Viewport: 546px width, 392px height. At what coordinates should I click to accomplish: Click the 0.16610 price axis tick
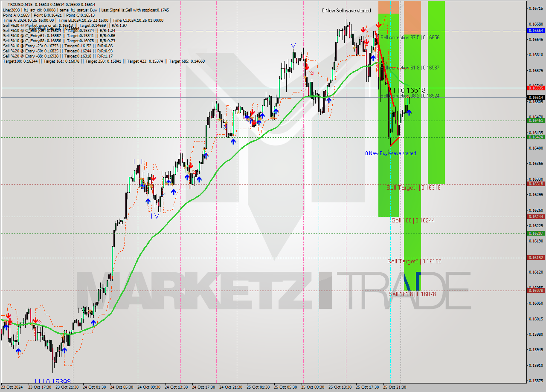536,55
